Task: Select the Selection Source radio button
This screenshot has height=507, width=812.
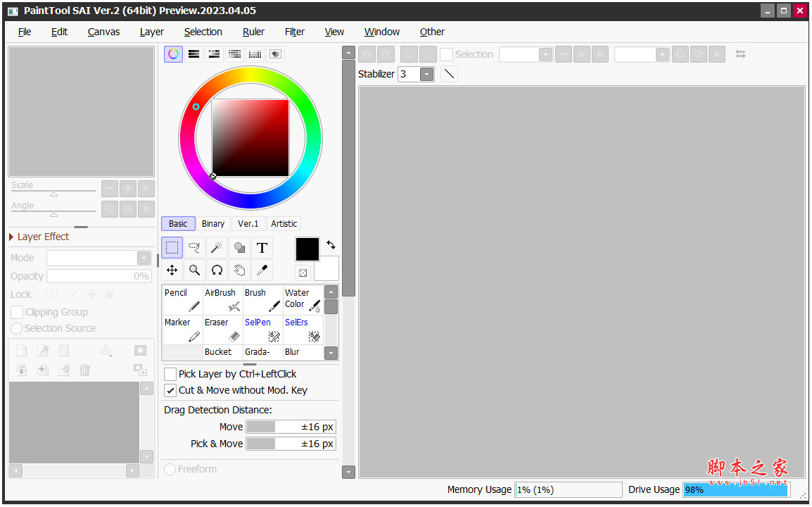Action: [x=17, y=329]
